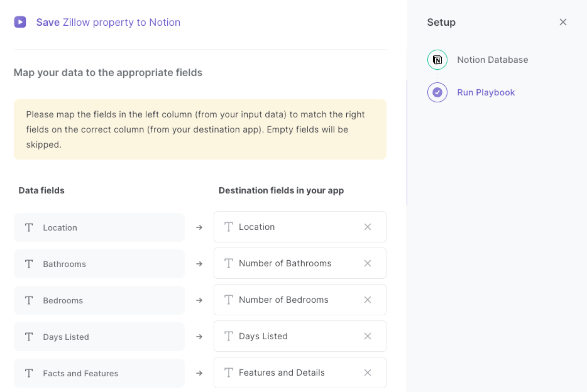Click the Bathrooms data field row

[99, 264]
